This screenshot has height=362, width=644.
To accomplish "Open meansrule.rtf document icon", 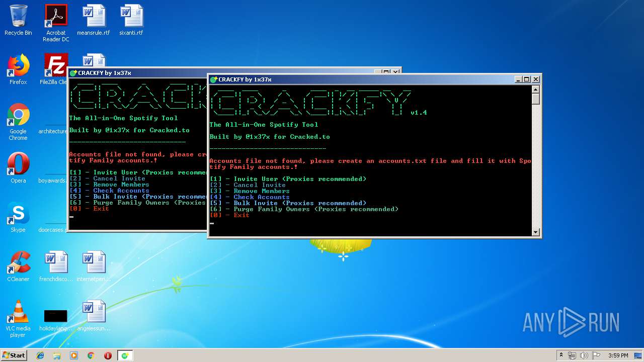I will click(94, 20).
